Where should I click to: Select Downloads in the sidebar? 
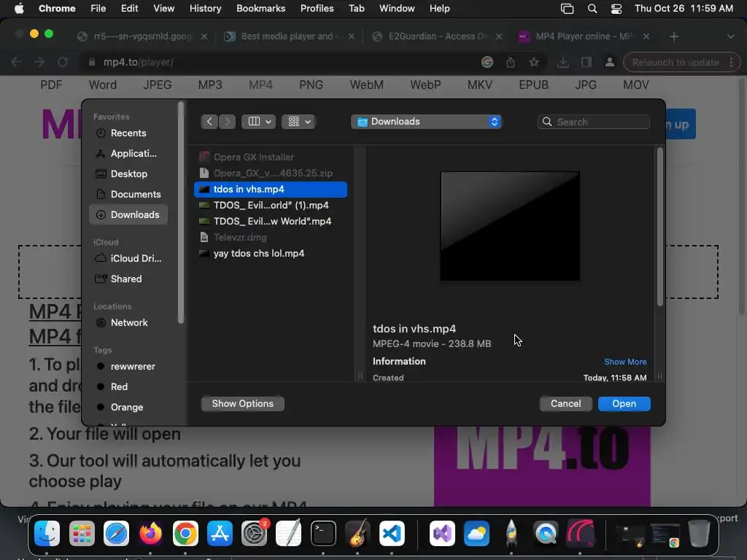pyautogui.click(x=128, y=215)
